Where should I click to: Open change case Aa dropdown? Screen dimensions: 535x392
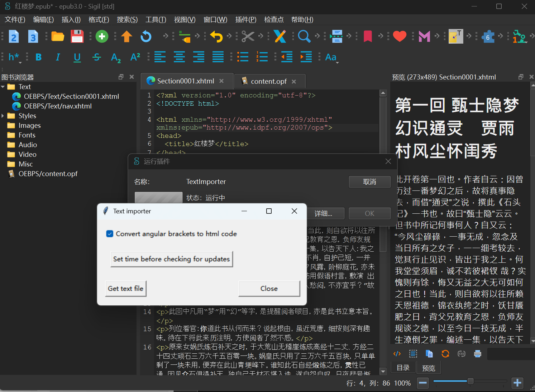332,57
